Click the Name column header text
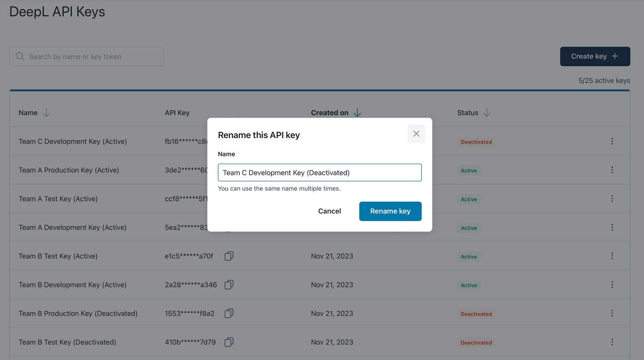The image size is (644, 360). coord(28,113)
